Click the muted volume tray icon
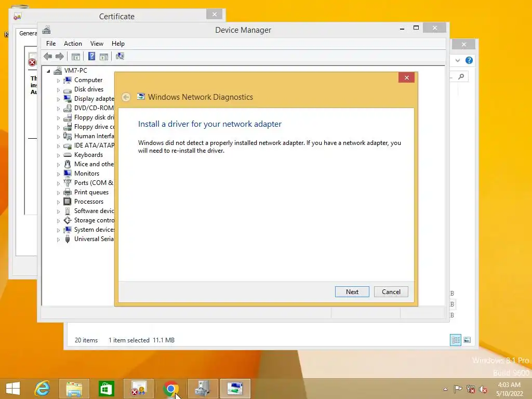This screenshot has width=532, height=399. [x=483, y=389]
